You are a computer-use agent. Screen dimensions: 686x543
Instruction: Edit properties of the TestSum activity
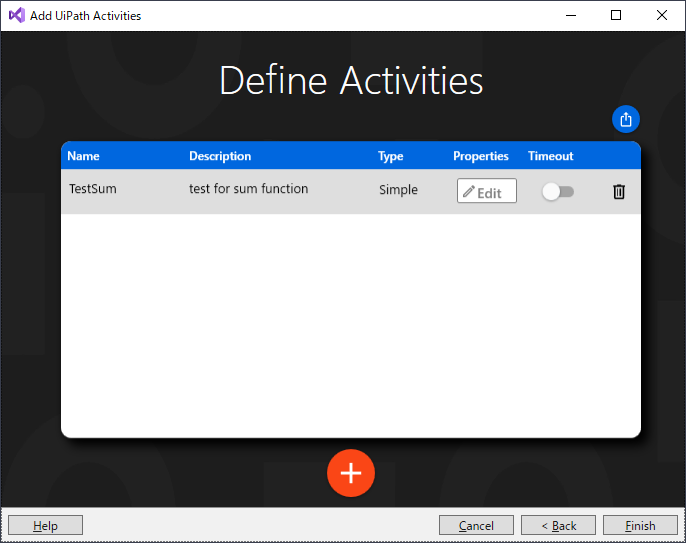pos(486,191)
